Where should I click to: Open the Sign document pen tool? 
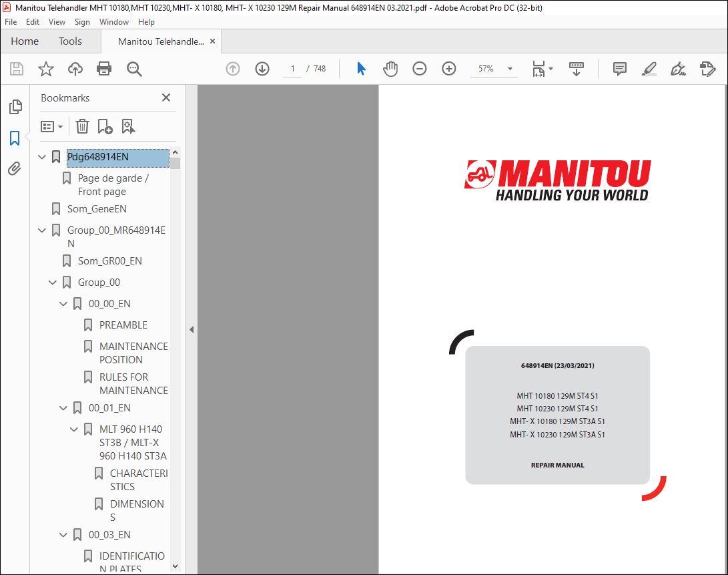click(678, 69)
